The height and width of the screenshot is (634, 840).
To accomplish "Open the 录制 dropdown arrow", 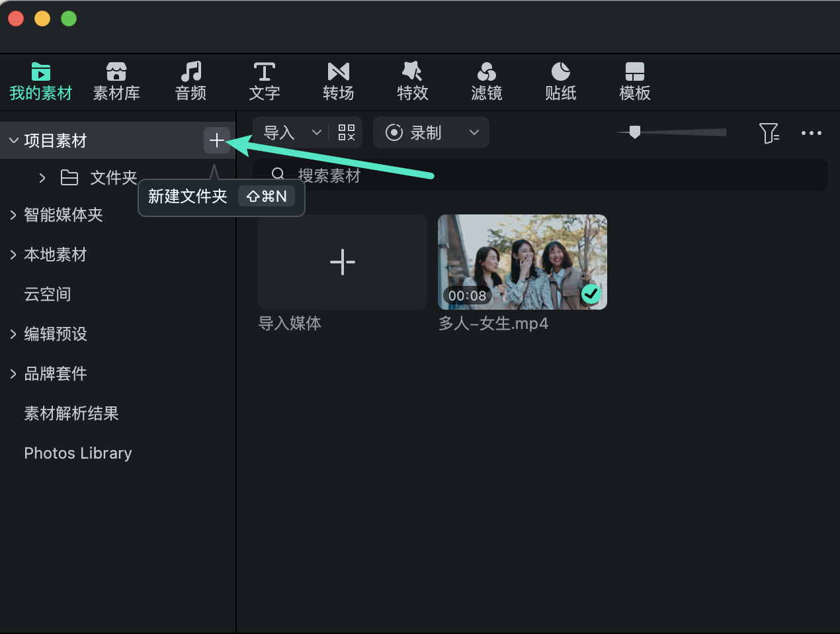I will 474,132.
